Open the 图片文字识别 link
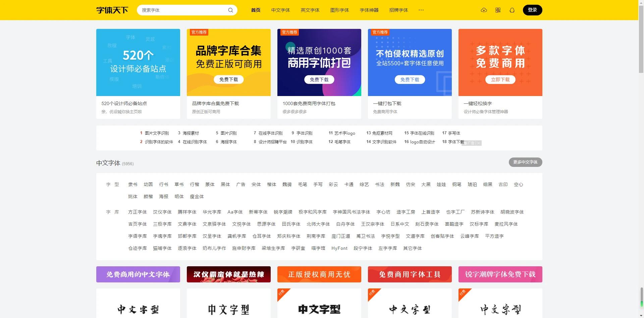 157,133
